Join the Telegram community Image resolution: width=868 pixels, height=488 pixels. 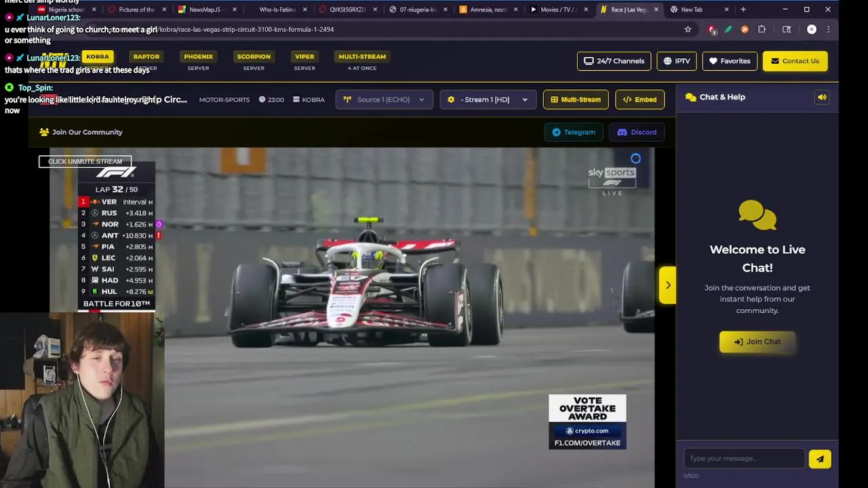tap(574, 132)
